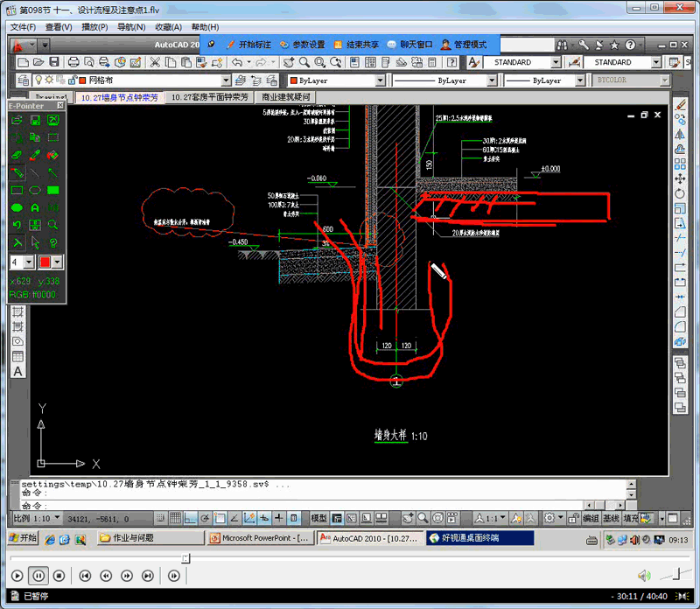Pick the text 'A' tool in E-Pointer

(35, 208)
